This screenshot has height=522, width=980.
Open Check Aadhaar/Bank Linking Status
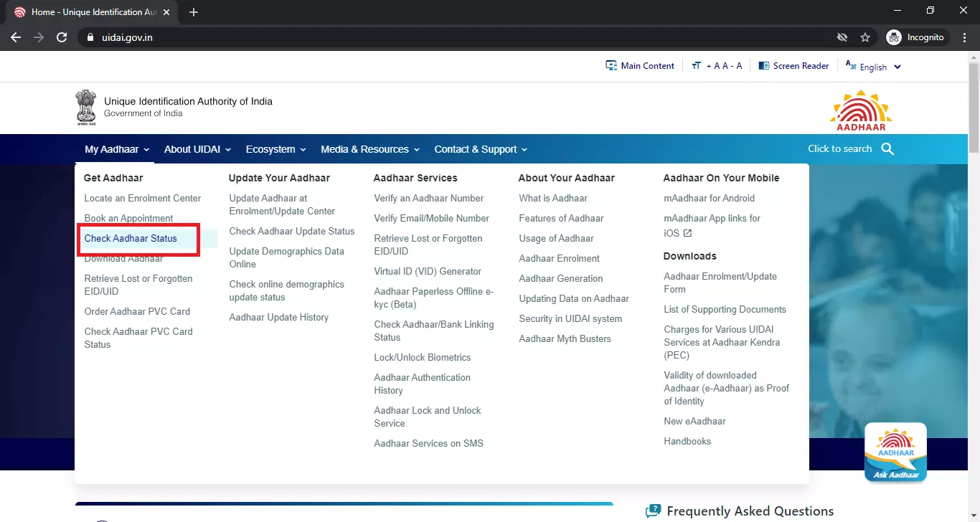434,331
